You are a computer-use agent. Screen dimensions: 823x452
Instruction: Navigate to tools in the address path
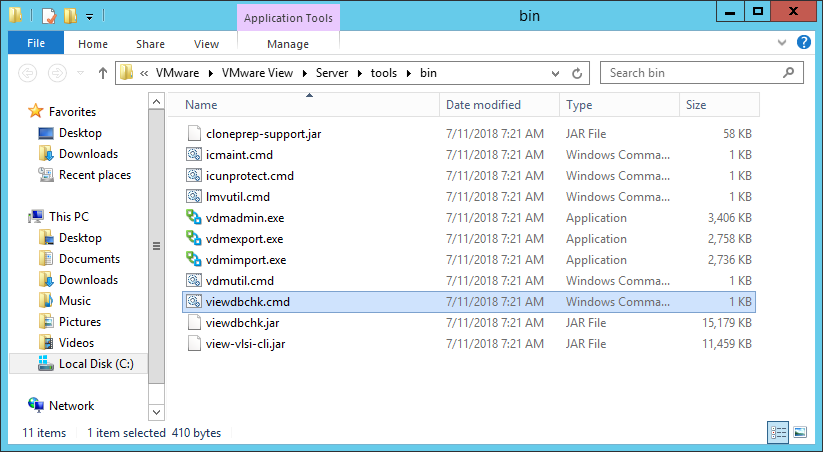tap(384, 73)
